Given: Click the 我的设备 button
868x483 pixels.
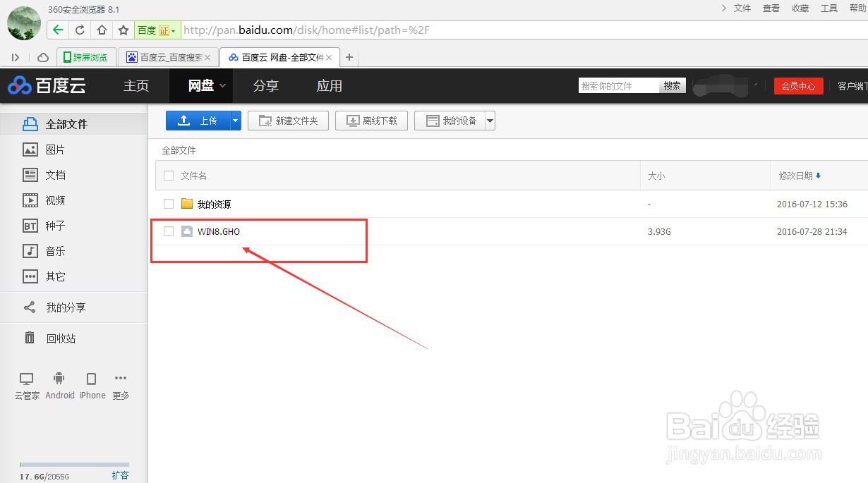Looking at the screenshot, I should [x=450, y=121].
